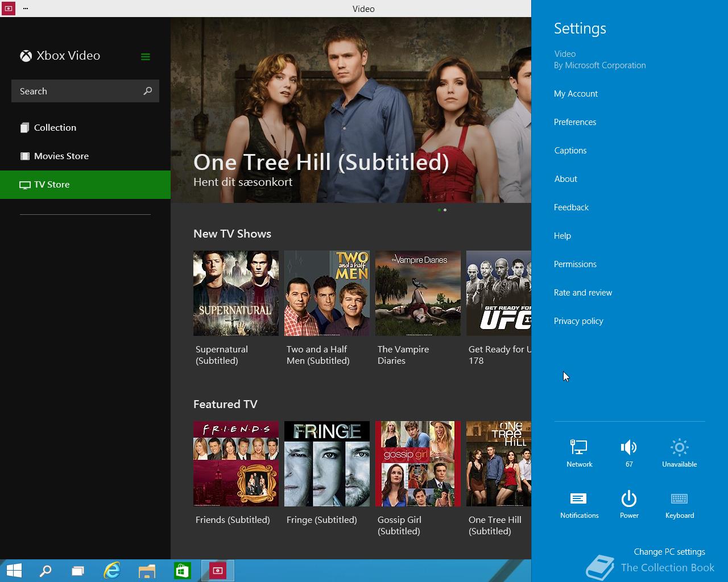Screen dimensions: 728x582
Task: Click Rate and review
Action: (583, 293)
